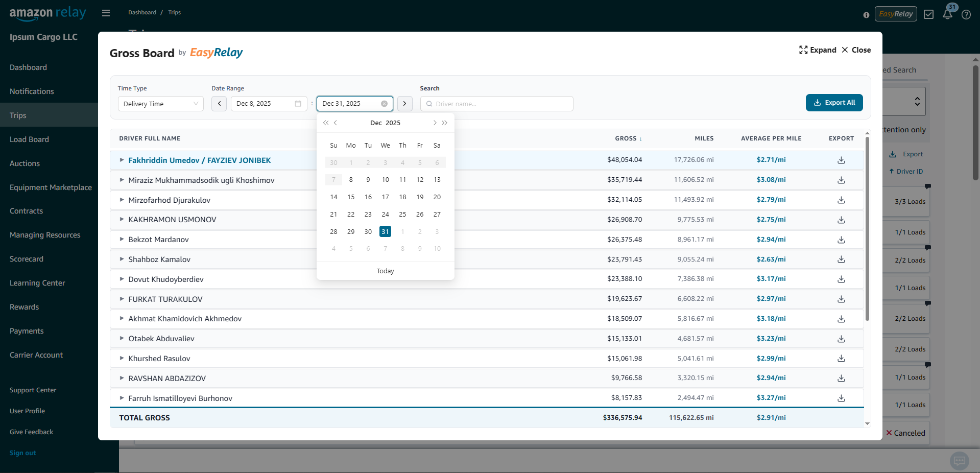Click Today in the calendar footer
This screenshot has width=980, height=473.
pos(385,271)
